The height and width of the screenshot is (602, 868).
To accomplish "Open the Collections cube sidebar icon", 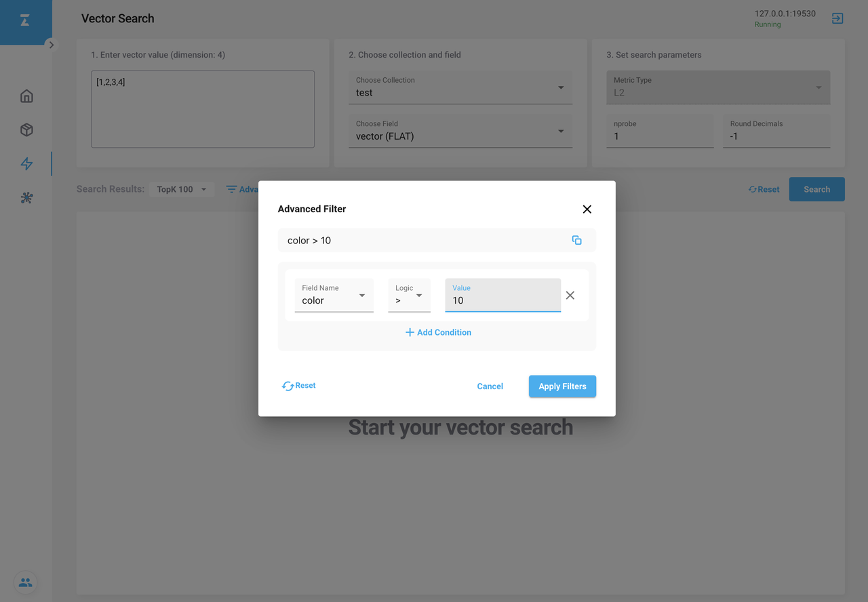I will [x=26, y=130].
